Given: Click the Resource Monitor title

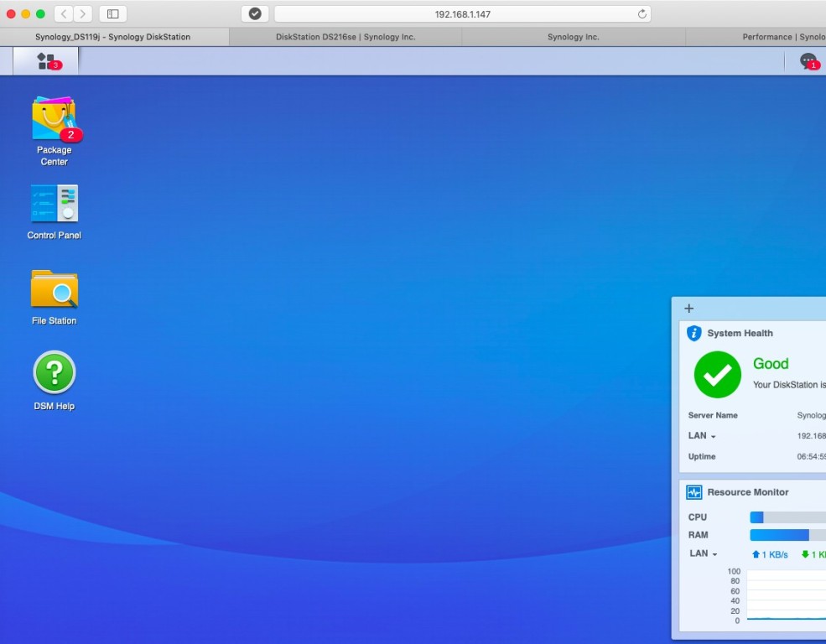Looking at the screenshot, I should (x=747, y=492).
